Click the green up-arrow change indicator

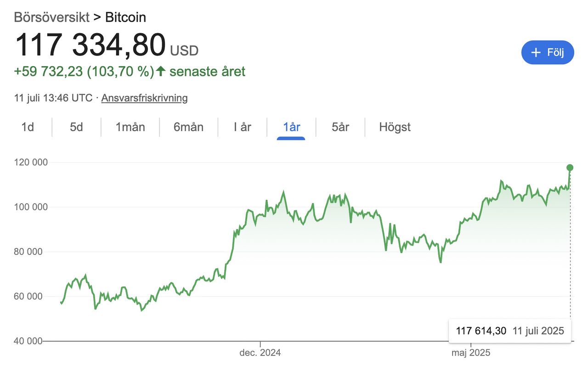pyautogui.click(x=160, y=71)
